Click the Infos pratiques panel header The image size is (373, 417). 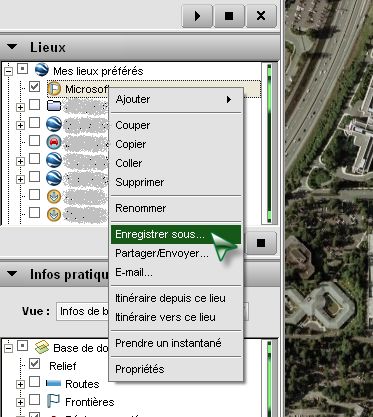point(140,274)
